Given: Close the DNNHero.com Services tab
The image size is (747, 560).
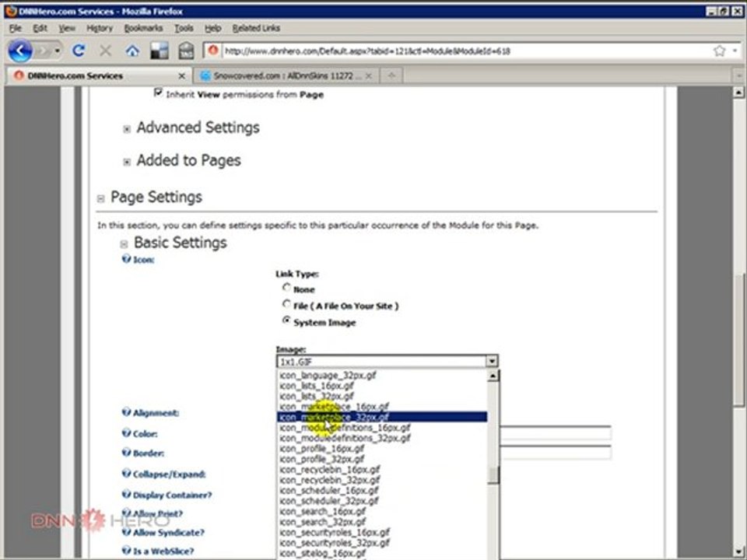Looking at the screenshot, I should click(181, 75).
